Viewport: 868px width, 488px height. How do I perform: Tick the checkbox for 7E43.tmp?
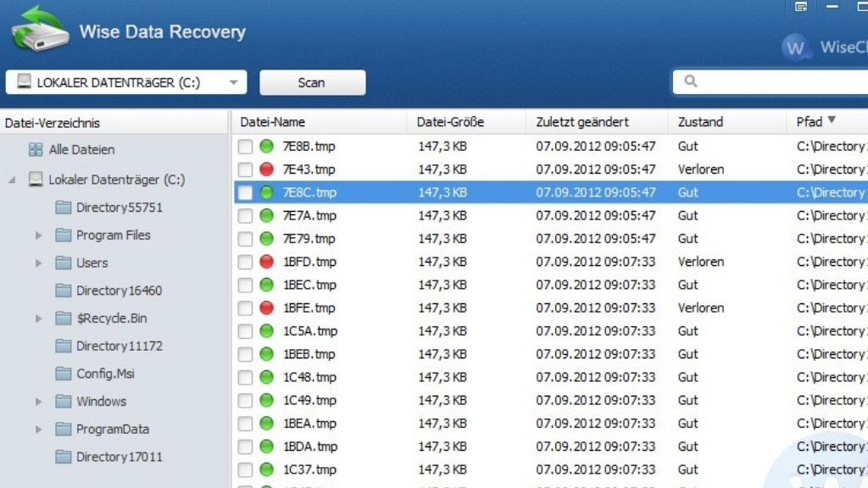(245, 169)
